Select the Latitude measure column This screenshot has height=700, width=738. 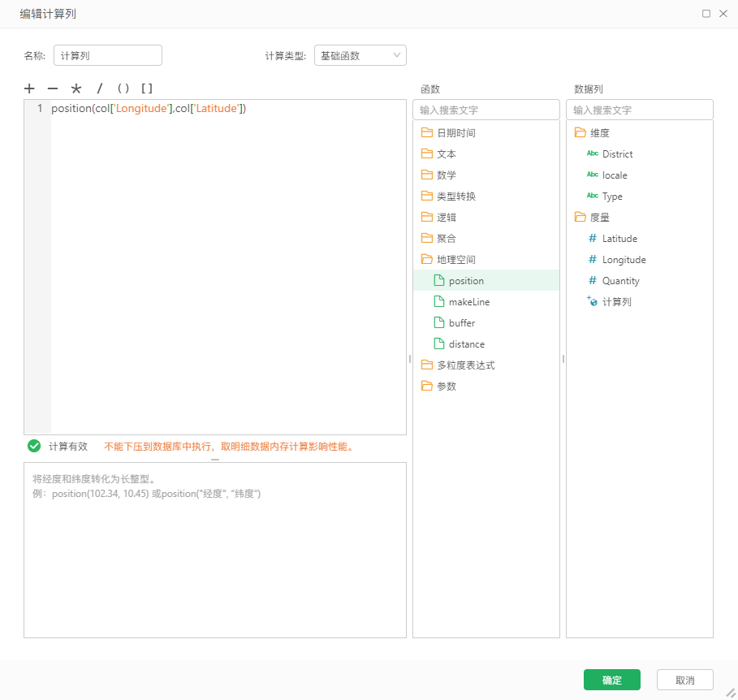click(x=640, y=239)
